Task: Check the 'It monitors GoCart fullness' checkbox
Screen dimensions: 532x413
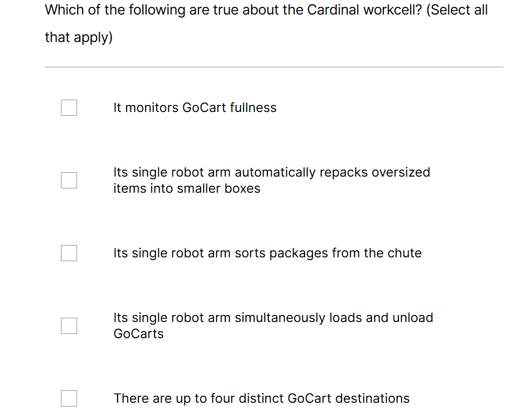Action: click(69, 108)
